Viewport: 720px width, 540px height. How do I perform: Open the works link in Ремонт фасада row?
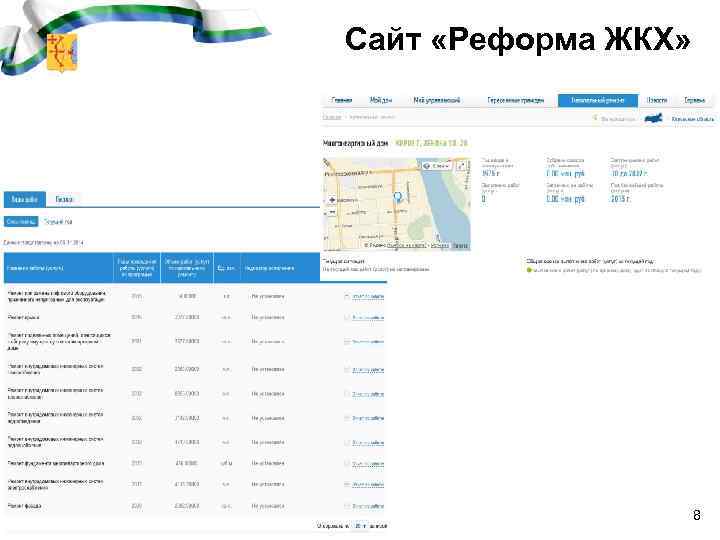click(368, 506)
